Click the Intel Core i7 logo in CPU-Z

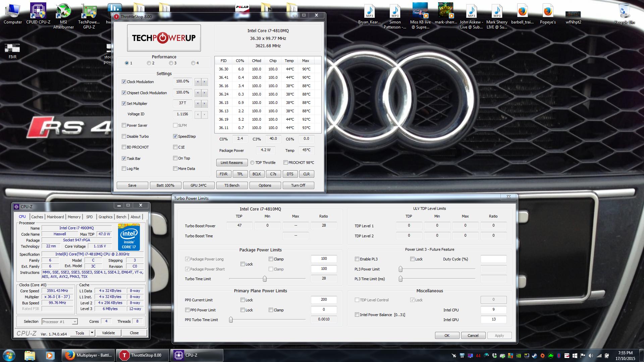(x=129, y=237)
